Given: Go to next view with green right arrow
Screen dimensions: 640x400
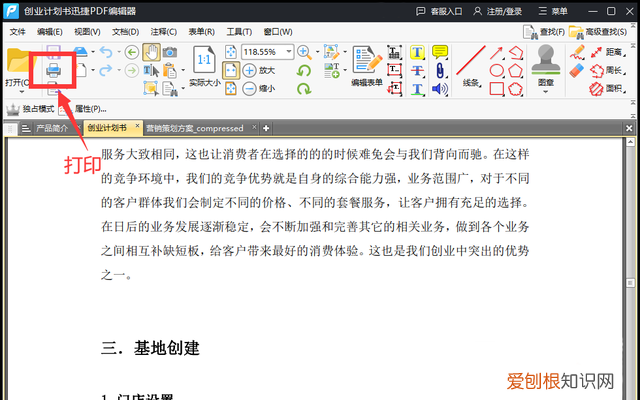Looking at the screenshot, I should coord(131,70).
